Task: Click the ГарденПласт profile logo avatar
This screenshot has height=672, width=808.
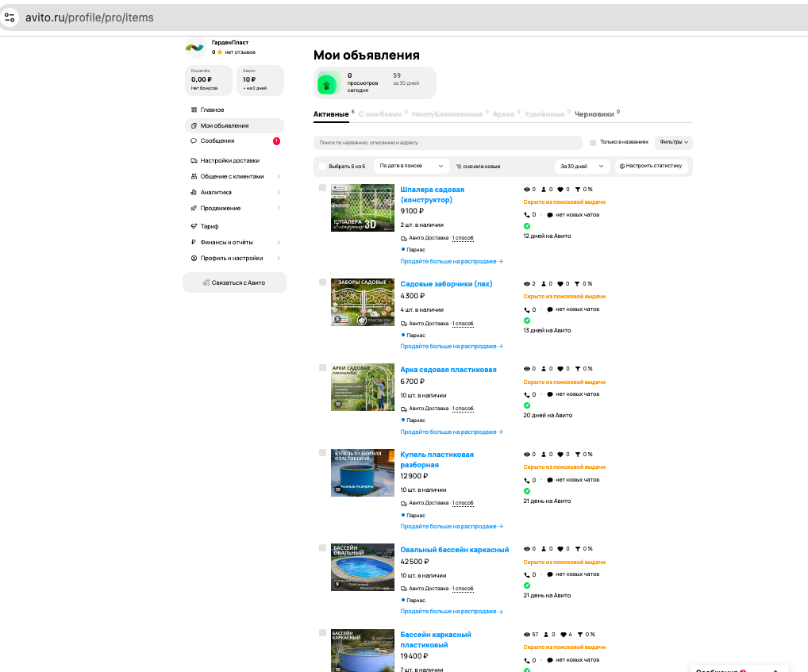Action: tap(194, 48)
